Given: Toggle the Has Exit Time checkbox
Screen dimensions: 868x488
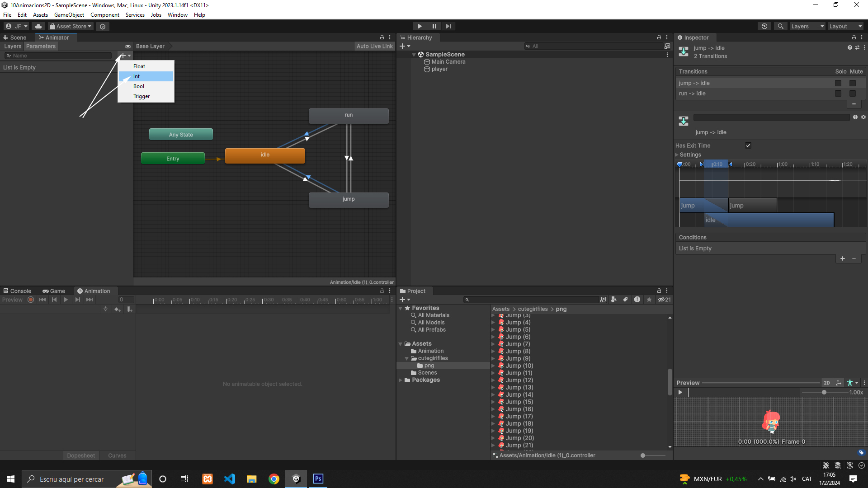Looking at the screenshot, I should point(748,145).
